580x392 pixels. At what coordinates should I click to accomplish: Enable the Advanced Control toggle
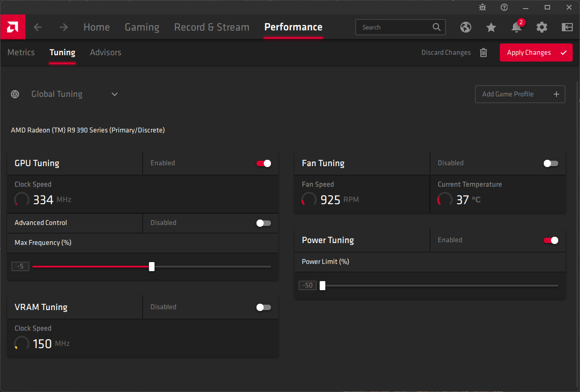264,223
